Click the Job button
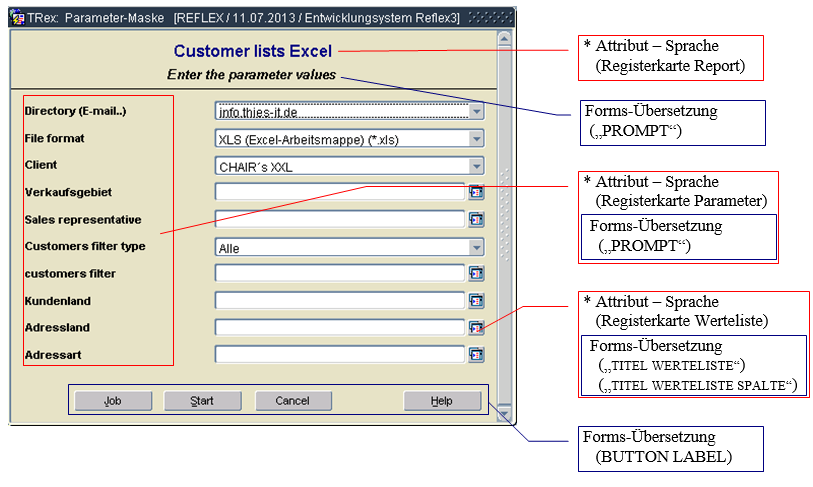 click(x=114, y=401)
